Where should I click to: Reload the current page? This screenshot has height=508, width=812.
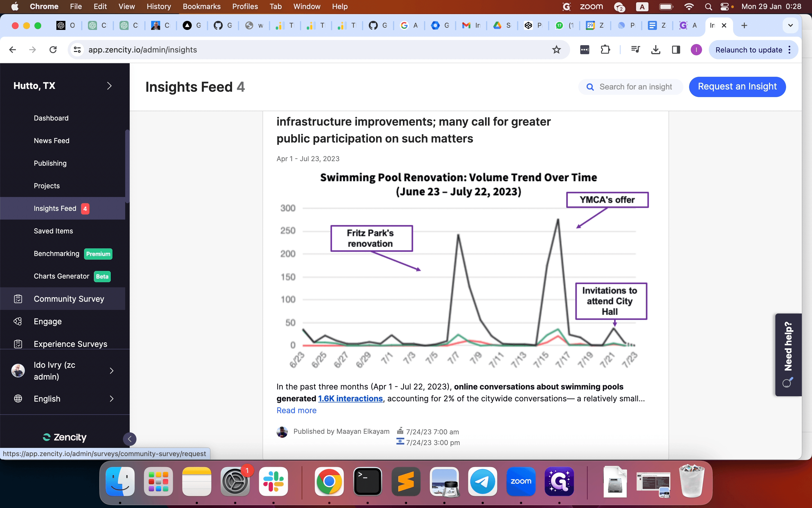53,50
